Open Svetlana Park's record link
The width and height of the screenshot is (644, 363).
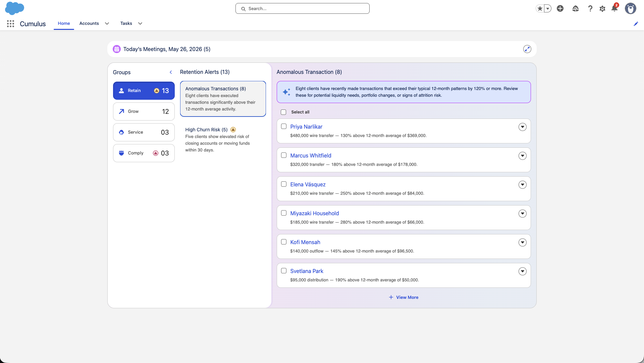tap(307, 271)
